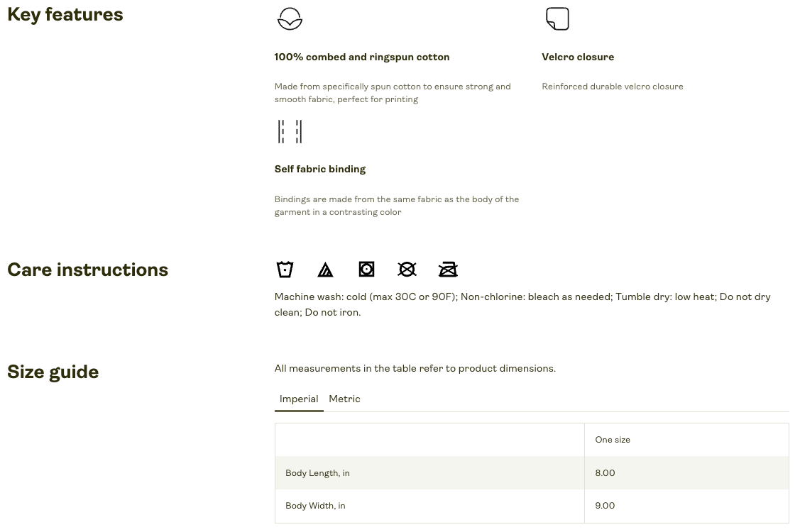This screenshot has height=532, width=800.
Task: Click the One size column header
Action: [x=613, y=440]
